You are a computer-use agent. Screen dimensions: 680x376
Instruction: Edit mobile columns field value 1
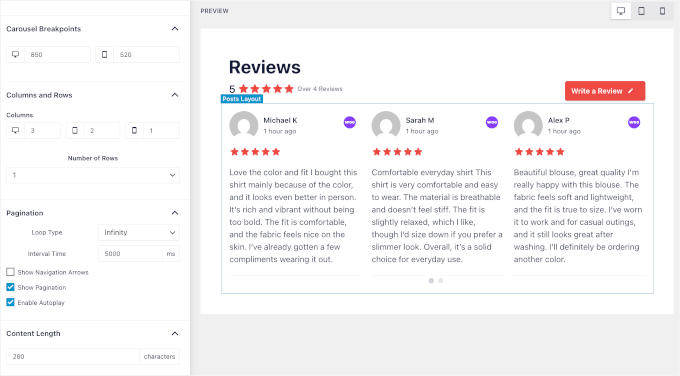[161, 131]
